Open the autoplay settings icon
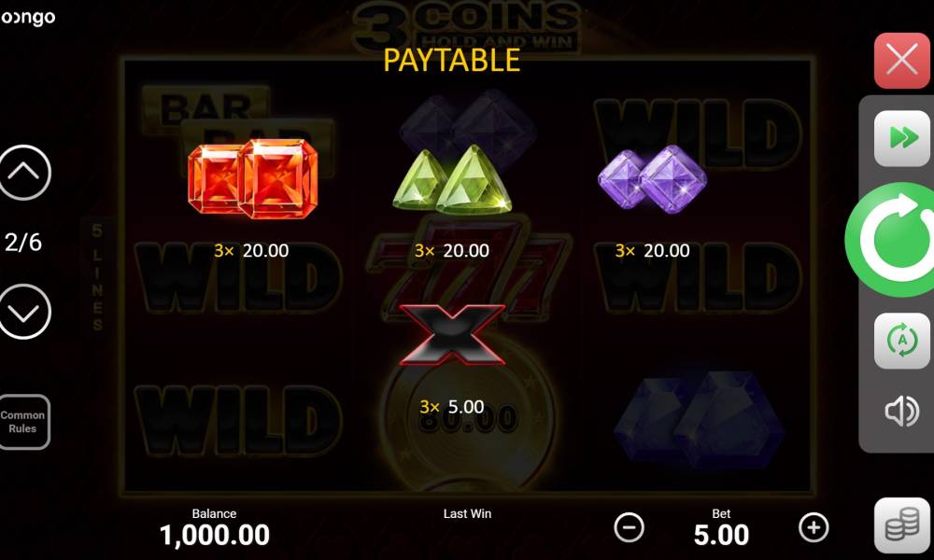The height and width of the screenshot is (560, 934). pos(901,341)
